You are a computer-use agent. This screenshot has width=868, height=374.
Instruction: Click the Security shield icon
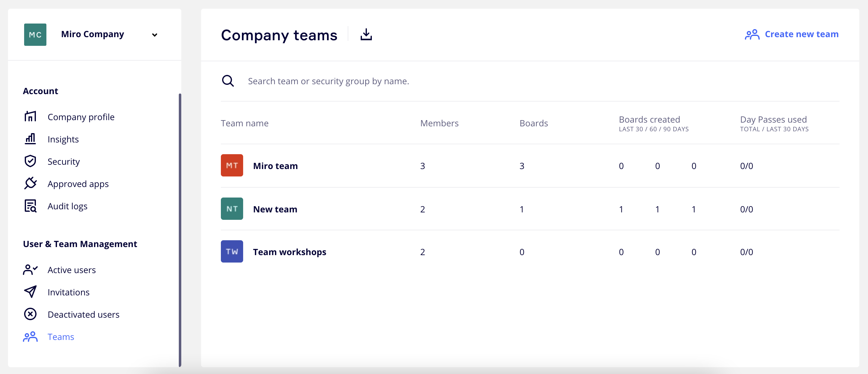30,161
